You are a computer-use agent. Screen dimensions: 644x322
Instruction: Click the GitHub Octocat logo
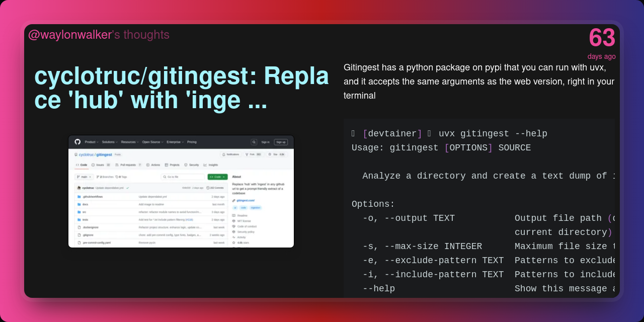[77, 142]
